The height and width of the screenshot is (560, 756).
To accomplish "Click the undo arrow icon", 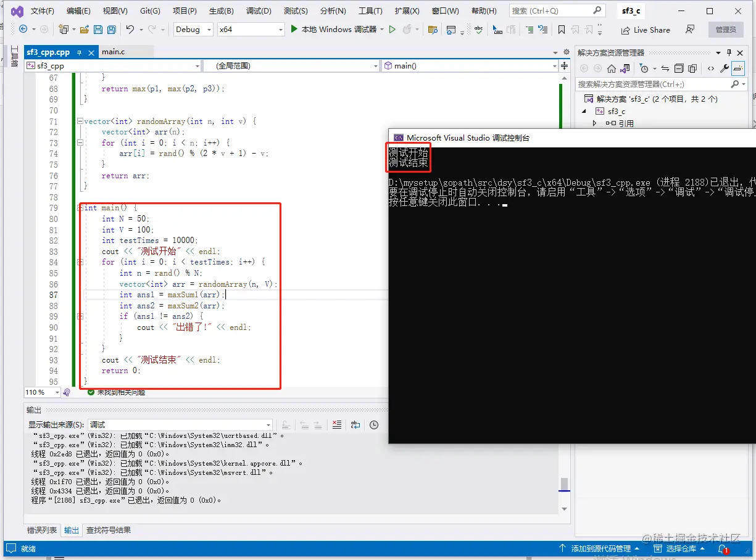I will [x=130, y=29].
